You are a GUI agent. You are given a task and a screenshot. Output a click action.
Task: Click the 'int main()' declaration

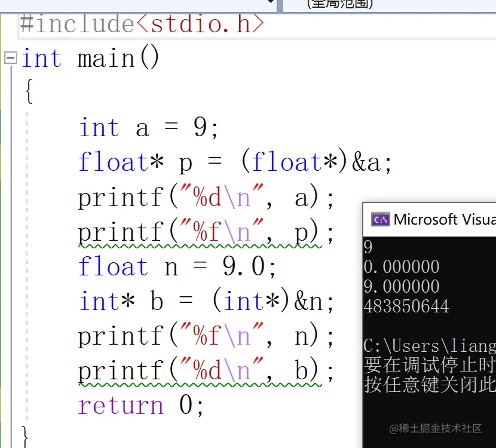click(x=90, y=58)
